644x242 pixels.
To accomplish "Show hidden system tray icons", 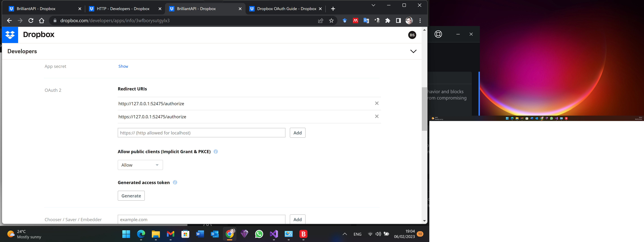I will (344, 234).
